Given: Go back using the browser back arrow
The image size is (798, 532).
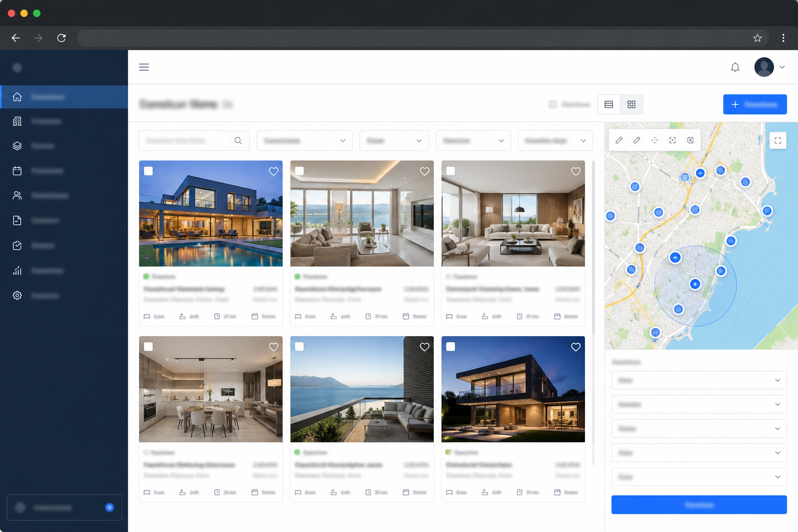Looking at the screenshot, I should click(x=16, y=38).
